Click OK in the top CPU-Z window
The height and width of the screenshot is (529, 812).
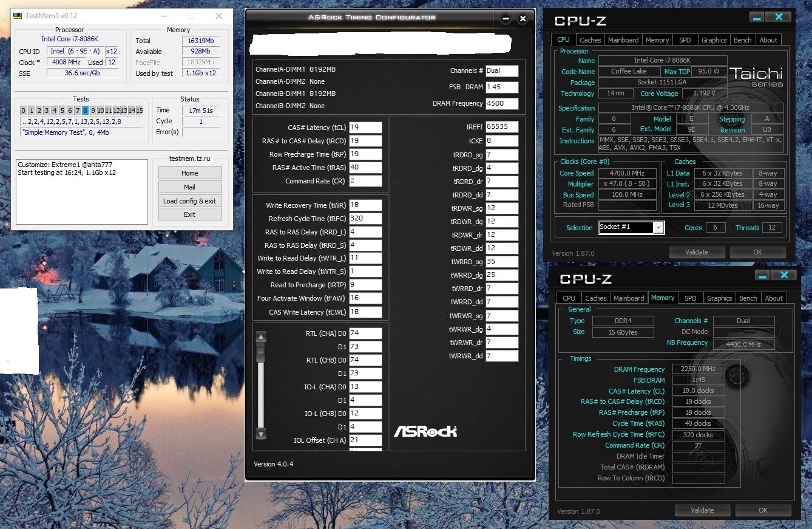pos(757,252)
